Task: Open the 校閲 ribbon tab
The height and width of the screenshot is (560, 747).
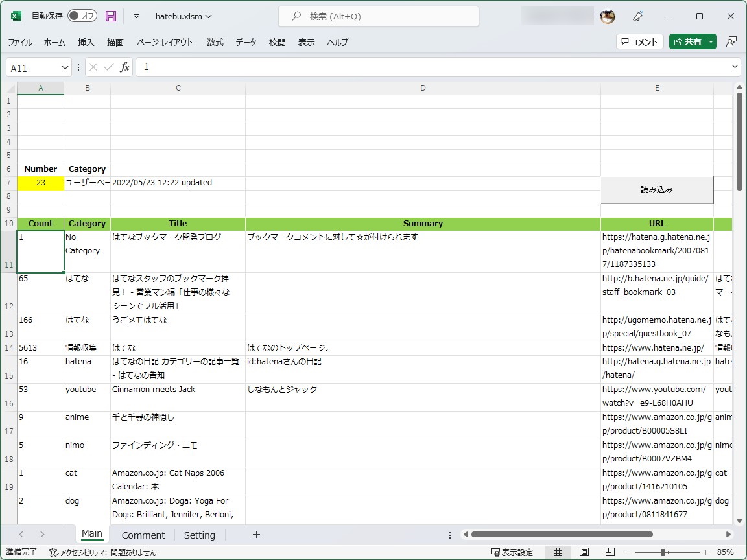Action: tap(278, 42)
